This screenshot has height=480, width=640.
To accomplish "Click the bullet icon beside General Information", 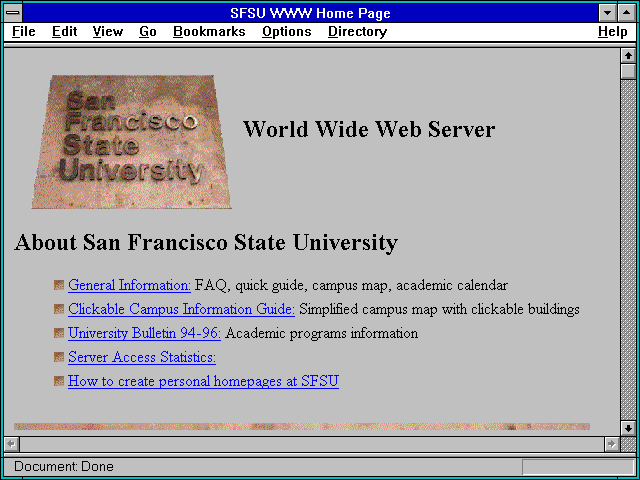I will coord(59,285).
